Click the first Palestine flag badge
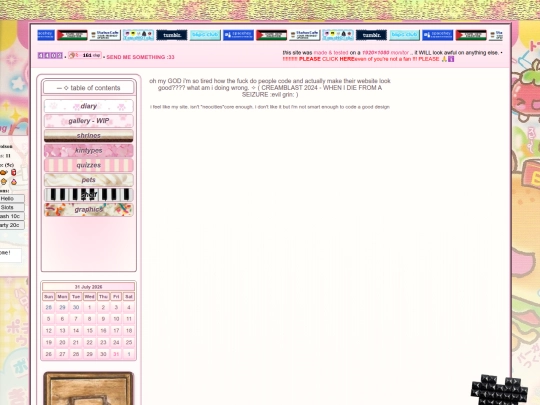The image size is (540, 405). [x=72, y=35]
